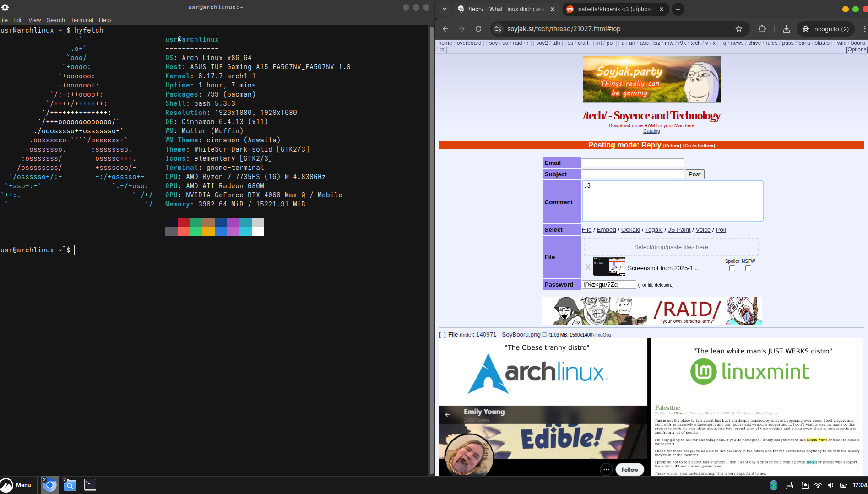Click the red color block in the terminal palette
868x494 pixels.
[184, 223]
